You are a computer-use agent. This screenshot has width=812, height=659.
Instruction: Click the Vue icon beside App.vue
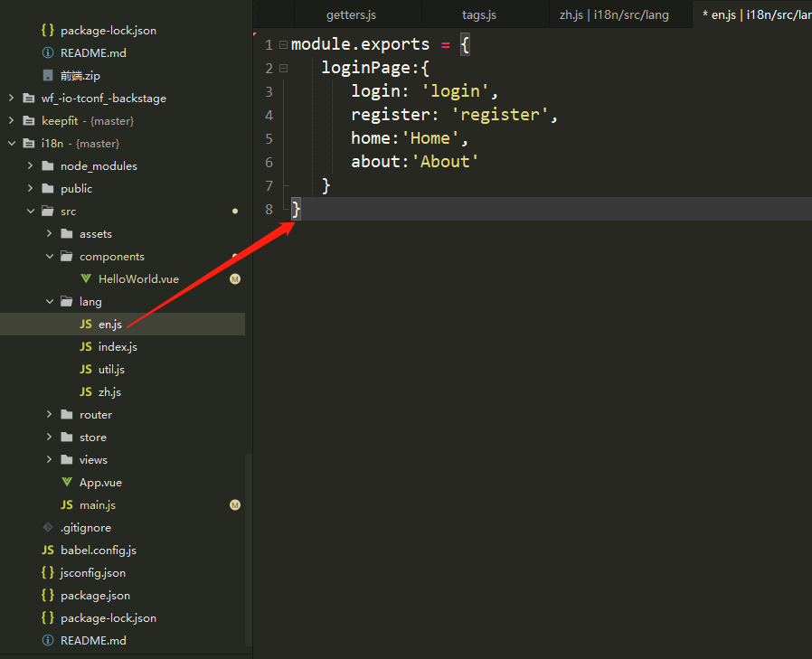pos(67,483)
